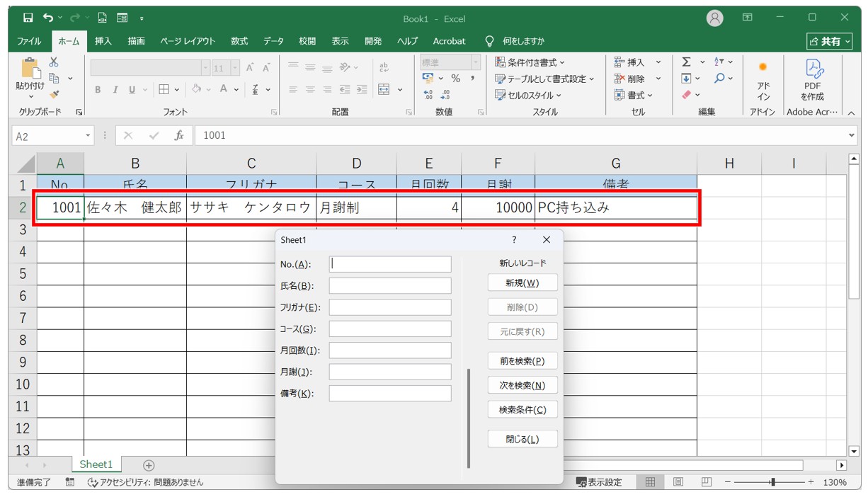The image size is (868, 497).
Task: Open the Insert cells (挿入) dropdown arrow
Action: 658,62
